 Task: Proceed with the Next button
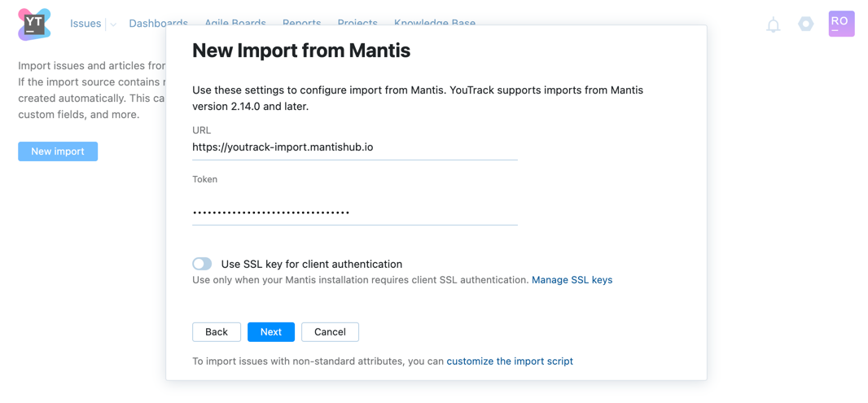coord(271,332)
